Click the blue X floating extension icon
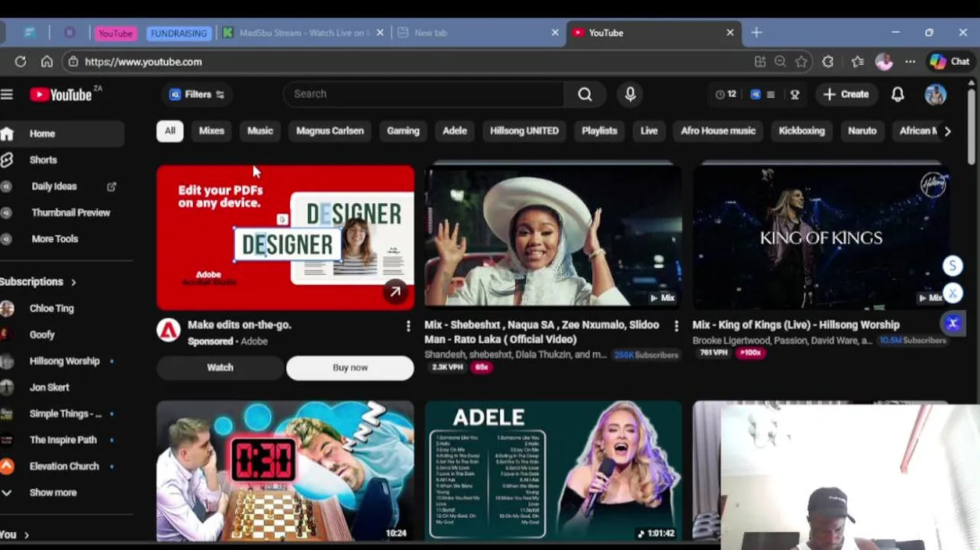Viewport: 980px width, 550px height. [x=953, y=323]
